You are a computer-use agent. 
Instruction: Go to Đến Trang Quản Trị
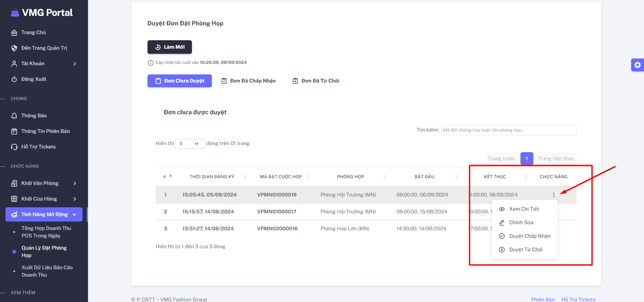point(44,48)
